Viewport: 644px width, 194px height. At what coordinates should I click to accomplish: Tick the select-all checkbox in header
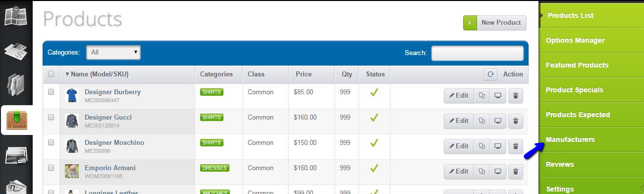pos(51,74)
